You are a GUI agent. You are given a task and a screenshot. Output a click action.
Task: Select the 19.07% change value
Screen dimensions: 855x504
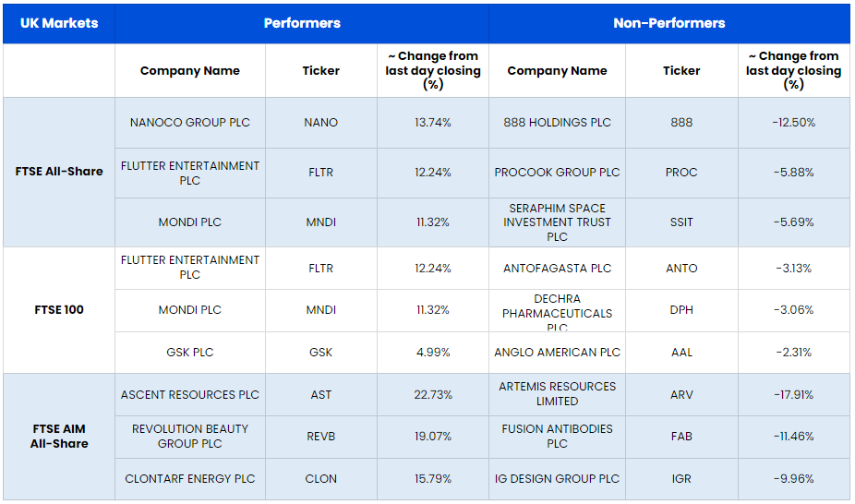coord(433,437)
